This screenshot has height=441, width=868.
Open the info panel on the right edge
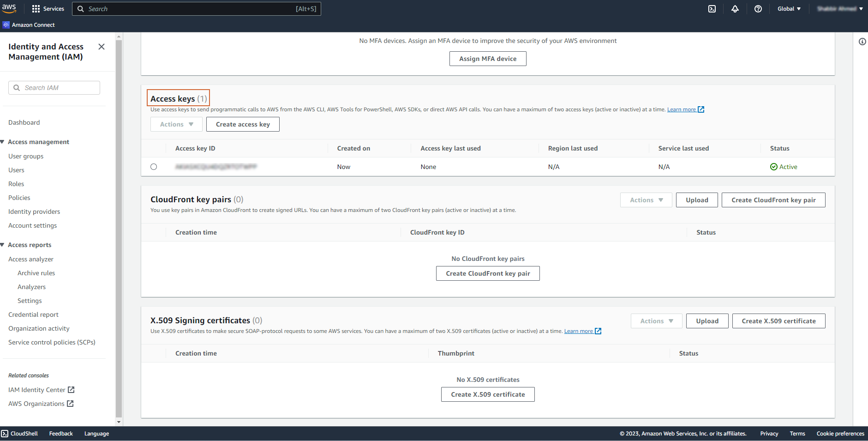point(862,42)
